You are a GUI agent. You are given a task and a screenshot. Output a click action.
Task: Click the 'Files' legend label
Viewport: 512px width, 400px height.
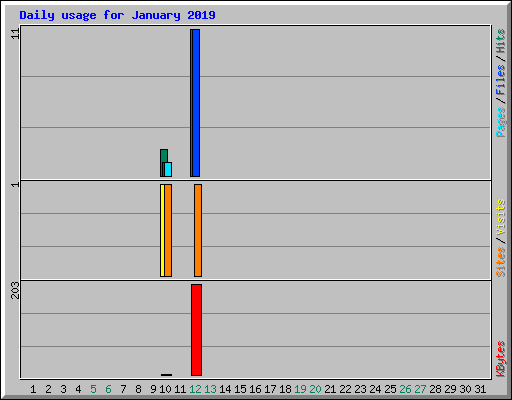501,80
